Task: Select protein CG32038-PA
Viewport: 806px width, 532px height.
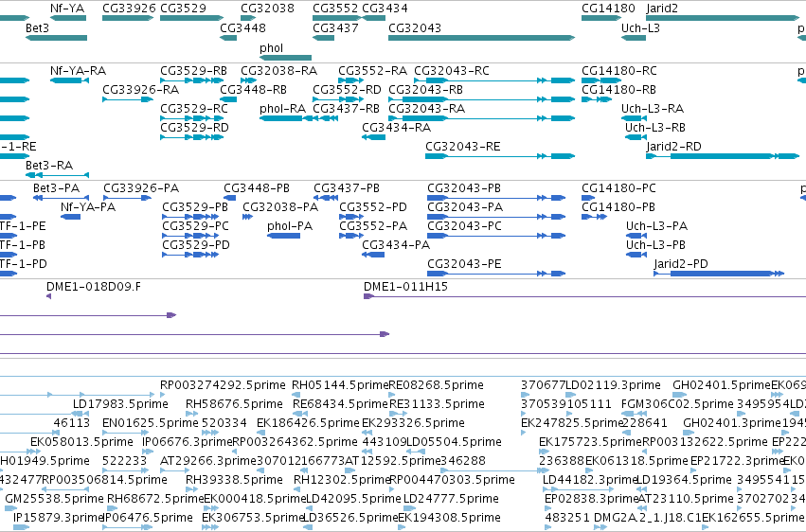Action: [x=280, y=207]
